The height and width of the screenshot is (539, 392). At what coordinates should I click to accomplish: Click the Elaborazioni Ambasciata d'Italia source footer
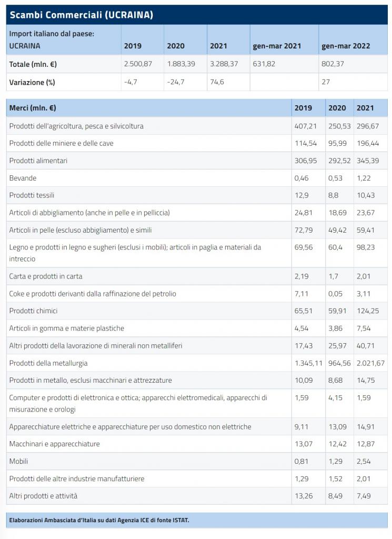(x=99, y=521)
